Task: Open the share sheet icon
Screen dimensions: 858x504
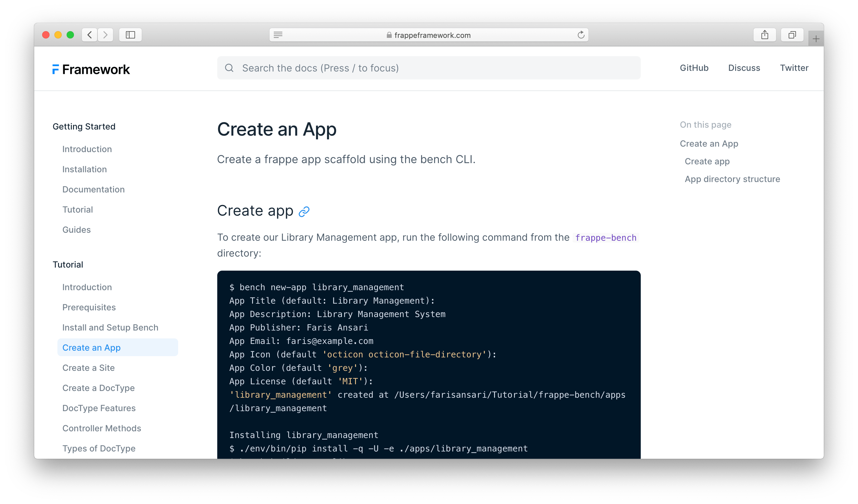Action: click(x=765, y=35)
